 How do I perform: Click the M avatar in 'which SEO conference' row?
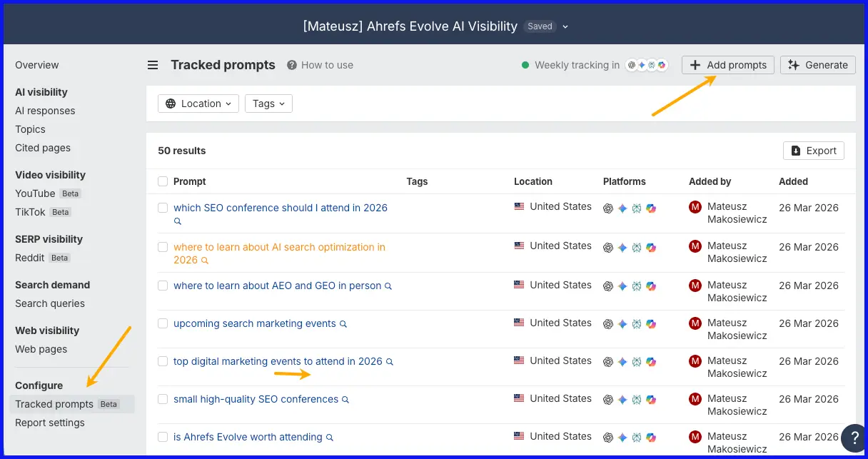coord(695,208)
